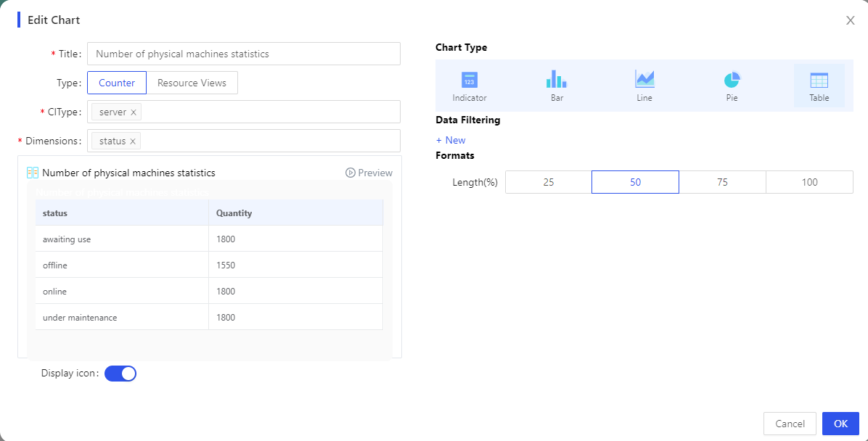Open the CIType selection field

(x=244, y=112)
